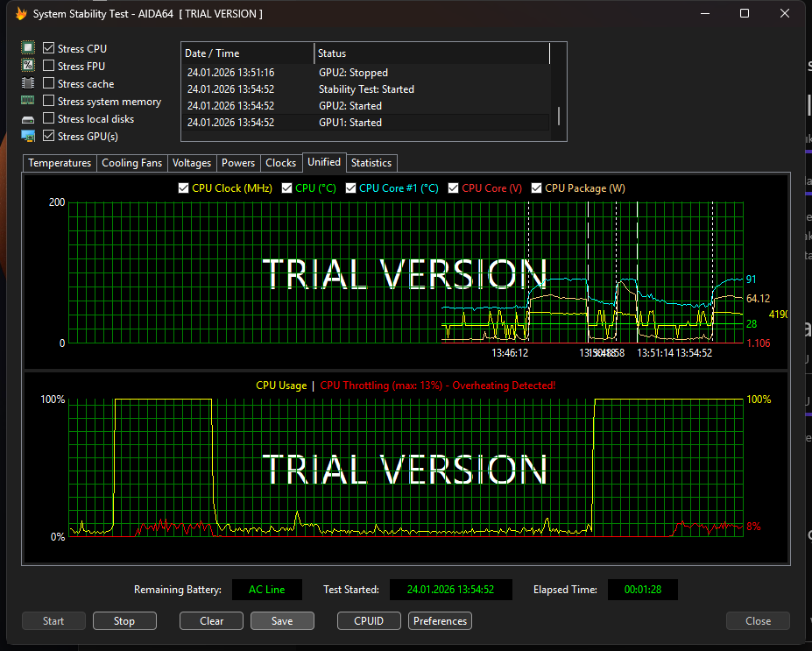The width and height of the screenshot is (812, 651).
Task: Open the Temperatures tab
Action: click(x=59, y=162)
